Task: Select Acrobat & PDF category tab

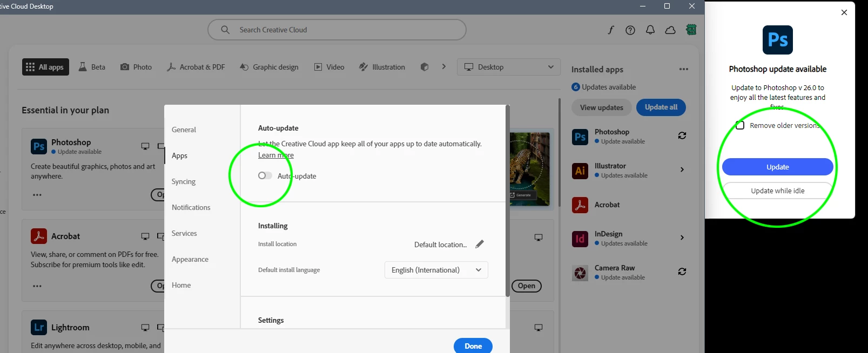Action: point(196,67)
